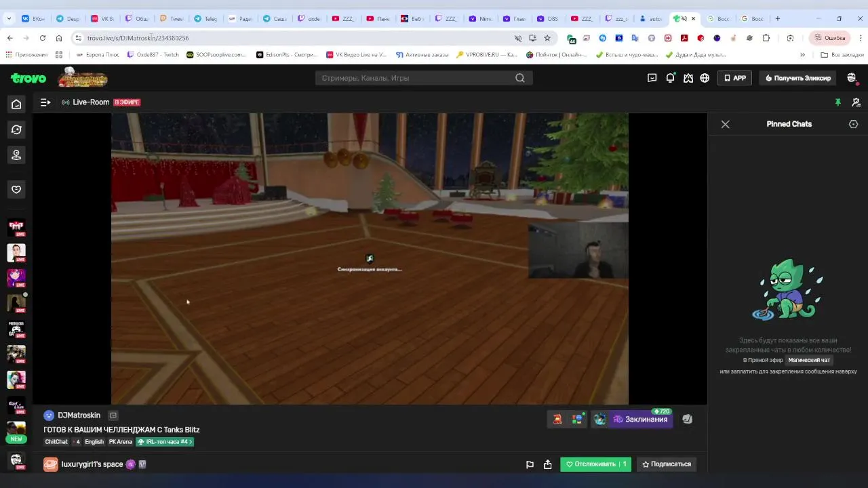Open a new browser tab with plus
The image size is (868, 488).
777,18
